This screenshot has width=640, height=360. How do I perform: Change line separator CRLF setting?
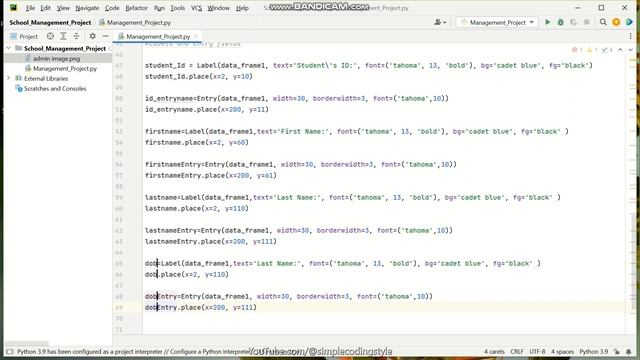(517, 351)
